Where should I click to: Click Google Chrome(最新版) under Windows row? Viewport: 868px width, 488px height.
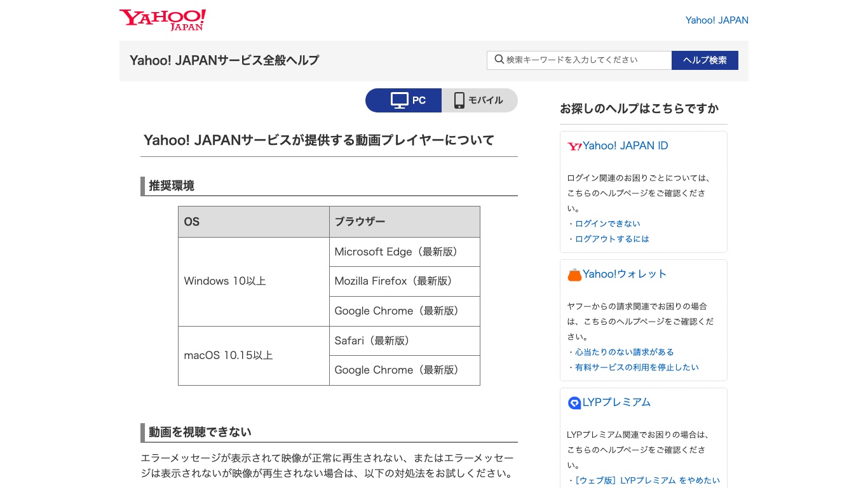click(405, 311)
